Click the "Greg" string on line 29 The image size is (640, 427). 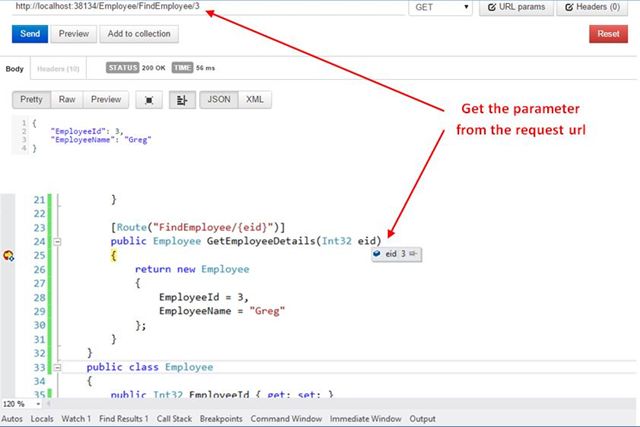(267, 311)
